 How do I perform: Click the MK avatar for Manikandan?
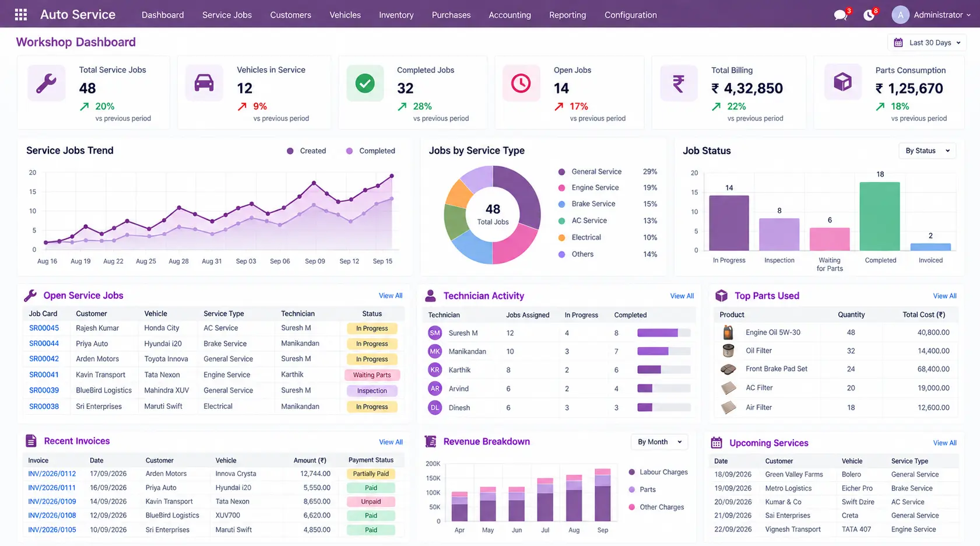point(435,351)
